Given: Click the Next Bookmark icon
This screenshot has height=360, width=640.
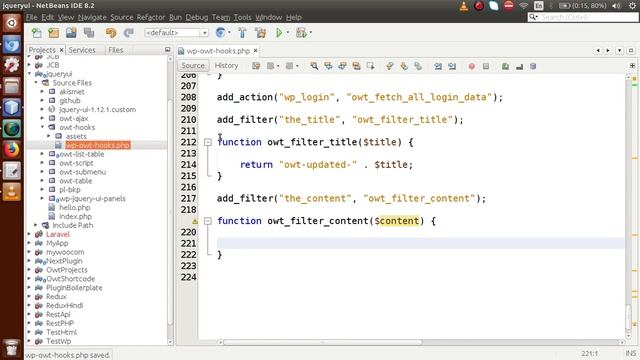Looking at the screenshot, I should click(404, 66).
